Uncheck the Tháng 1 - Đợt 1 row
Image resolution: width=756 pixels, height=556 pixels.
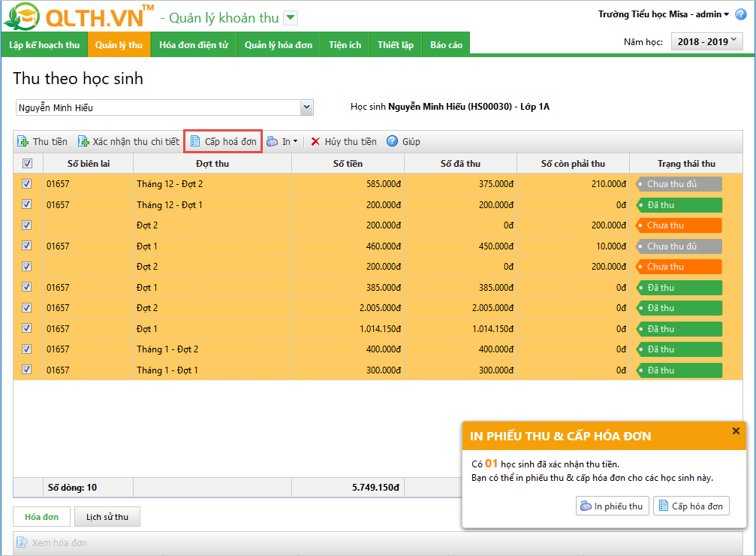(x=28, y=370)
